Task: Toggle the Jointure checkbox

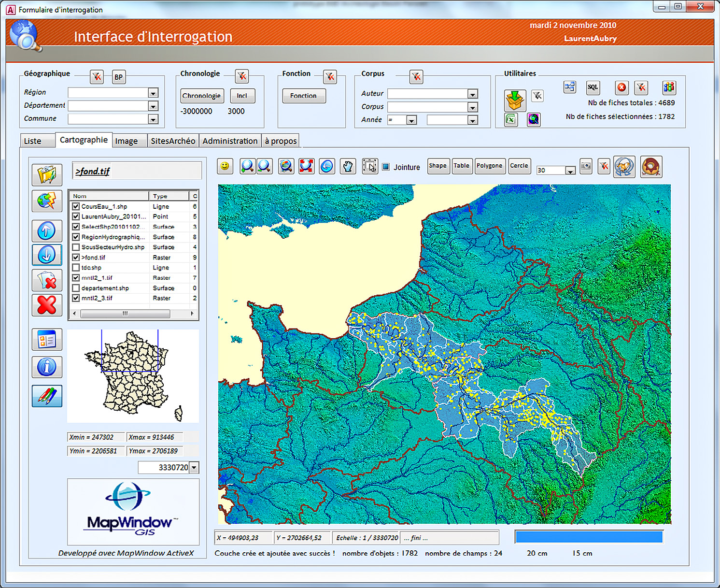Action: pyautogui.click(x=386, y=167)
